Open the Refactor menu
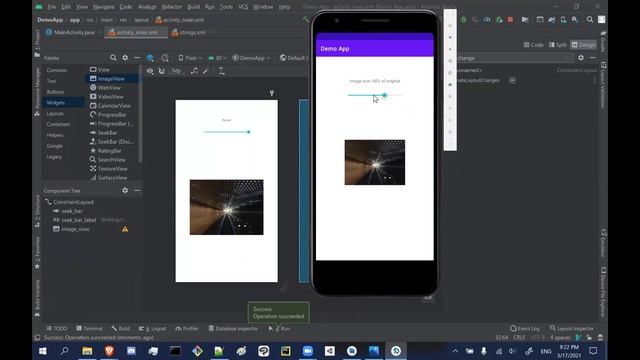The image size is (640, 360). (172, 7)
